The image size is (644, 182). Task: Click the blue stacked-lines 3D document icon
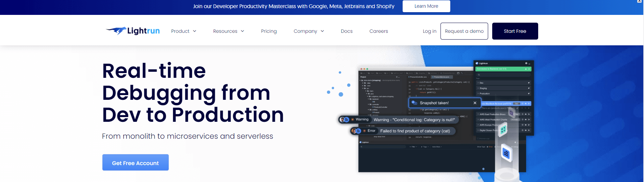coord(506,153)
